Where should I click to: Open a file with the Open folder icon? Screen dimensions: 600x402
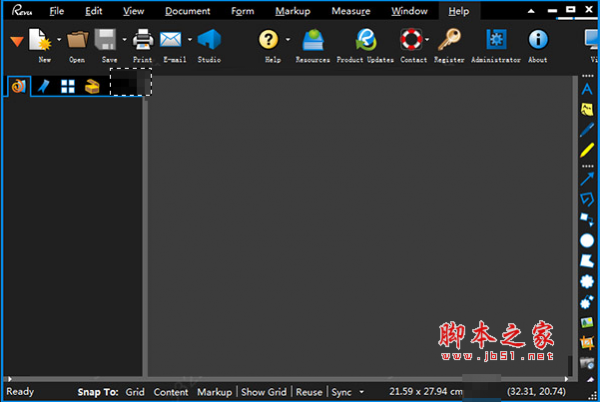(x=77, y=41)
